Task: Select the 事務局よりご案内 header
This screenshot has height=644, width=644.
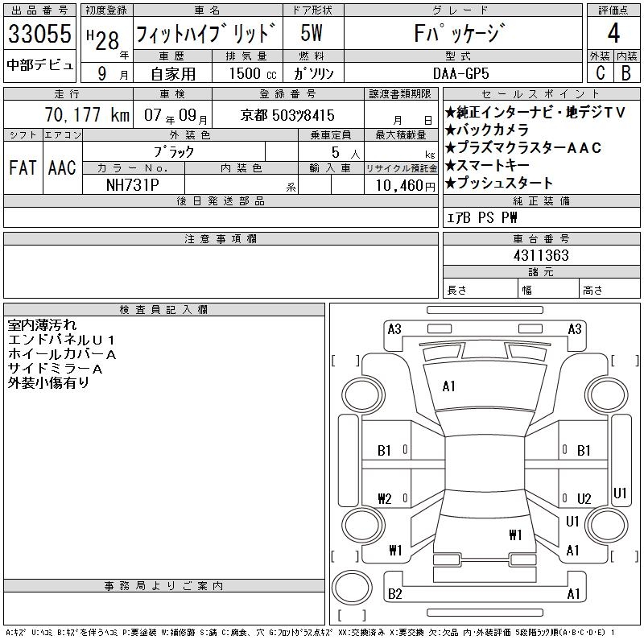Action: pos(164,586)
